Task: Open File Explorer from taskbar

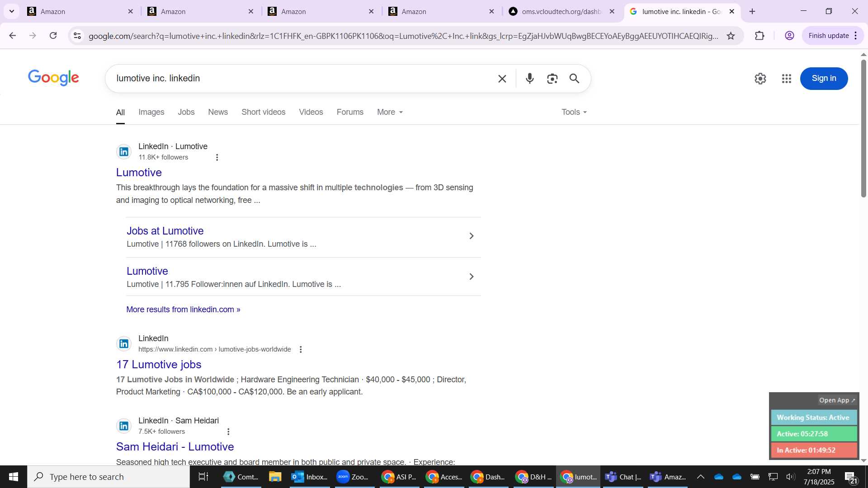Action: (275, 477)
